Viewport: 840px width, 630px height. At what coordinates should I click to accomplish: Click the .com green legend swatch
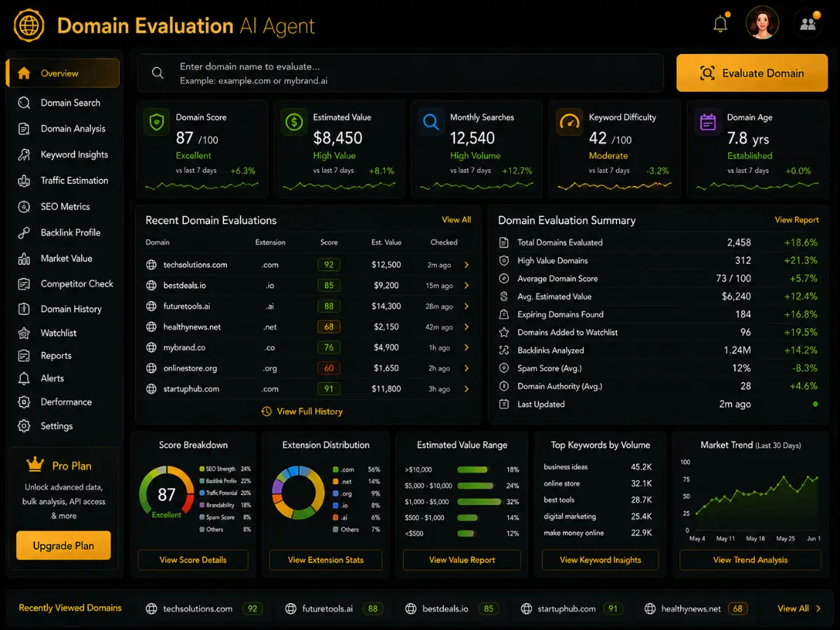point(336,470)
